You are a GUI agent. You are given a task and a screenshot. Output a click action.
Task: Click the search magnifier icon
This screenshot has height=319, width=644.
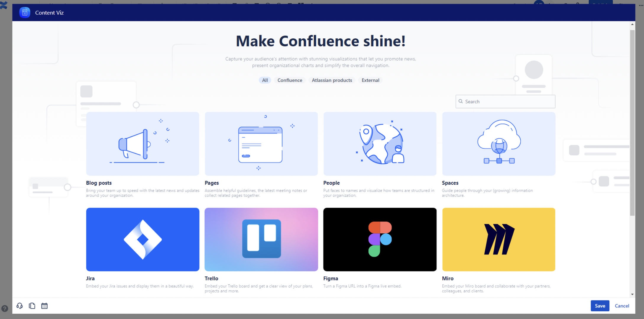(461, 101)
